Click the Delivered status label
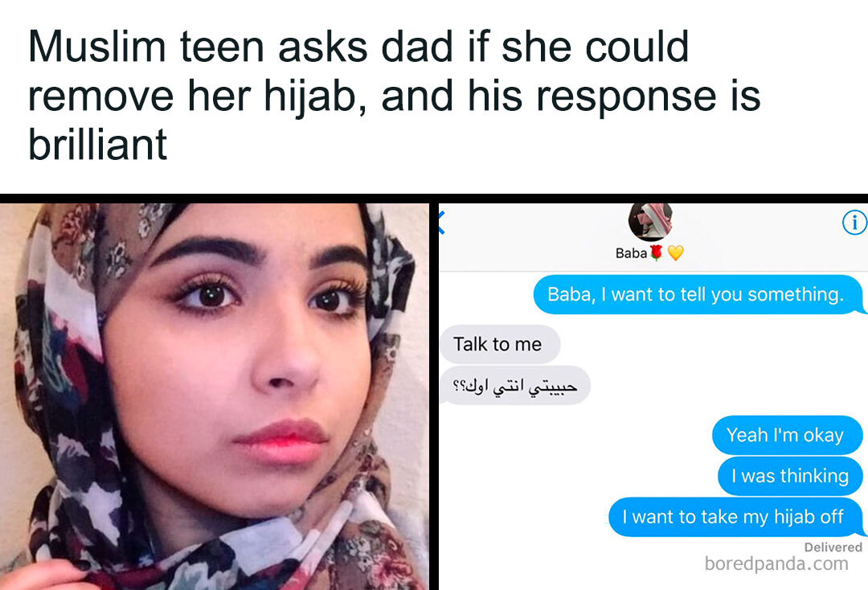Viewport: 868px width, 590px height. coord(833,547)
